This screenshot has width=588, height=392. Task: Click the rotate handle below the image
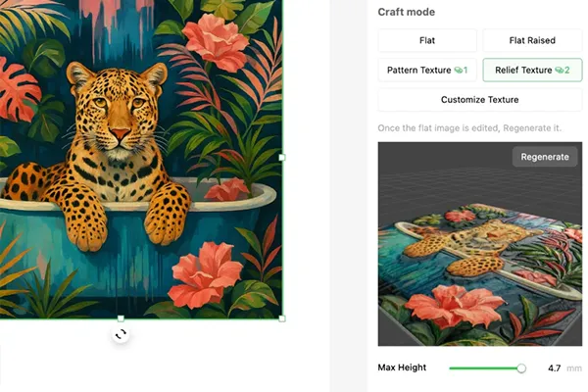pyautogui.click(x=121, y=334)
